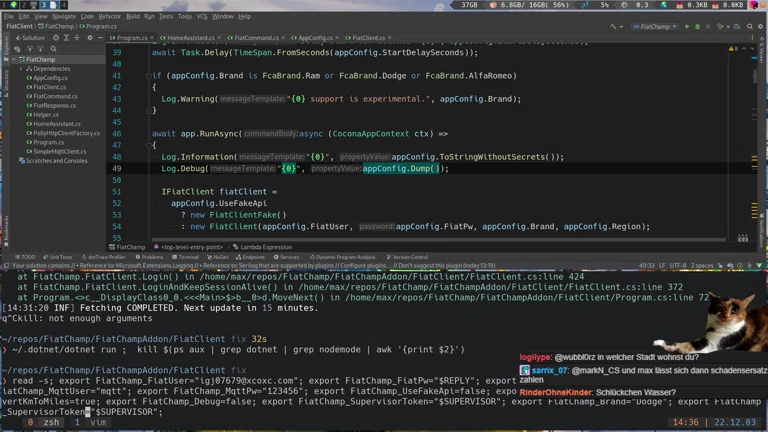Switch to the FiatClient.cs editor tab
The image size is (768, 432).
pyautogui.click(x=368, y=38)
